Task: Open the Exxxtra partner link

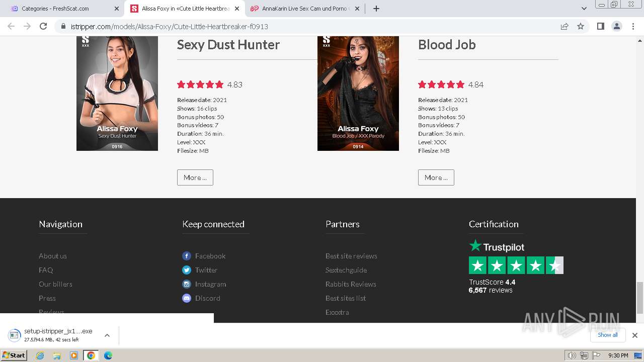Action: (x=337, y=312)
